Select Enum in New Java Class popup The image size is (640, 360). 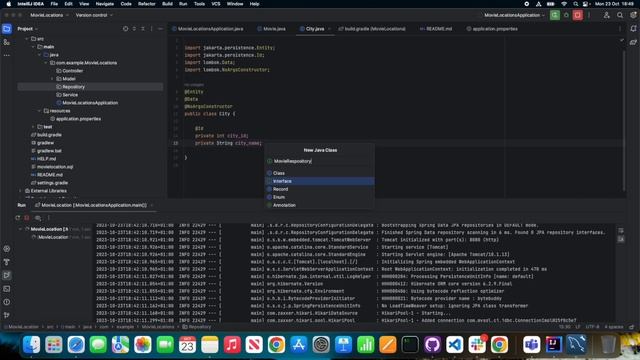click(320, 197)
